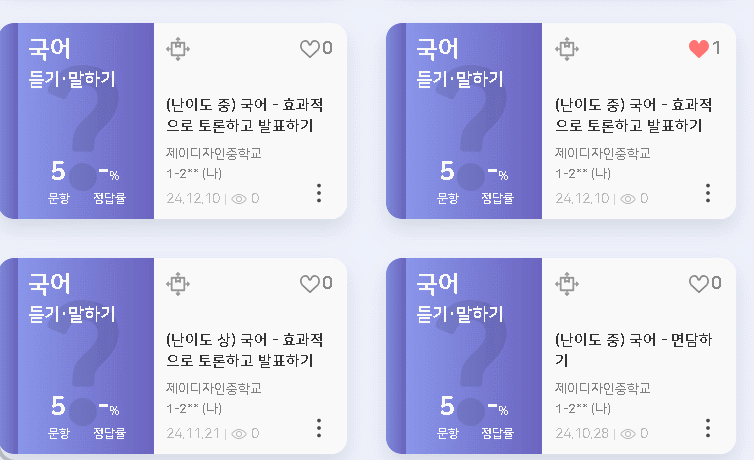Open the more options menu on 면담하기 card

[x=707, y=428]
